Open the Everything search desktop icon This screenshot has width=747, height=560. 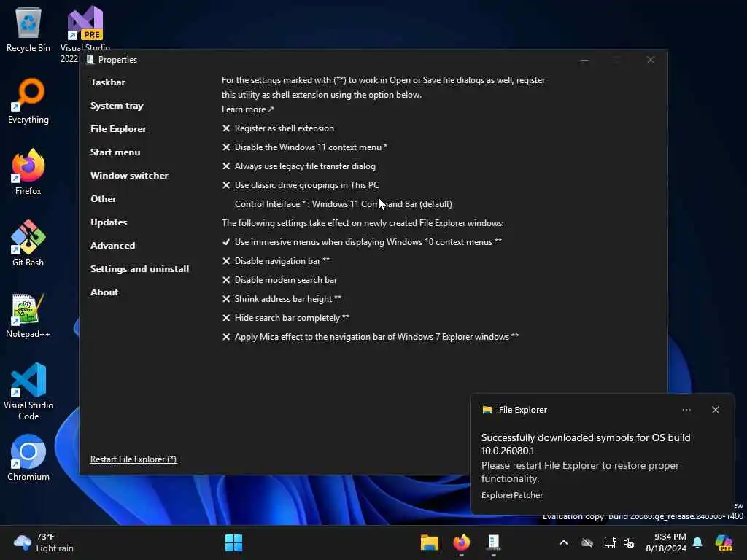(x=28, y=101)
